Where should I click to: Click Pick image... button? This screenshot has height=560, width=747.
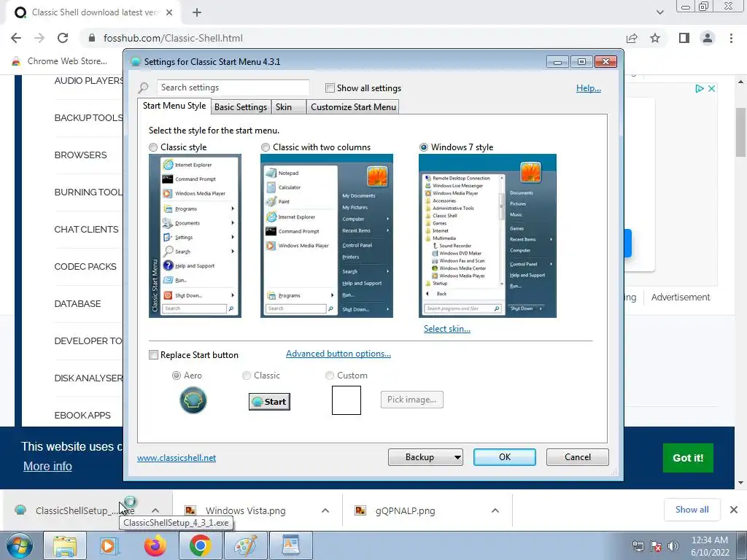coord(411,400)
